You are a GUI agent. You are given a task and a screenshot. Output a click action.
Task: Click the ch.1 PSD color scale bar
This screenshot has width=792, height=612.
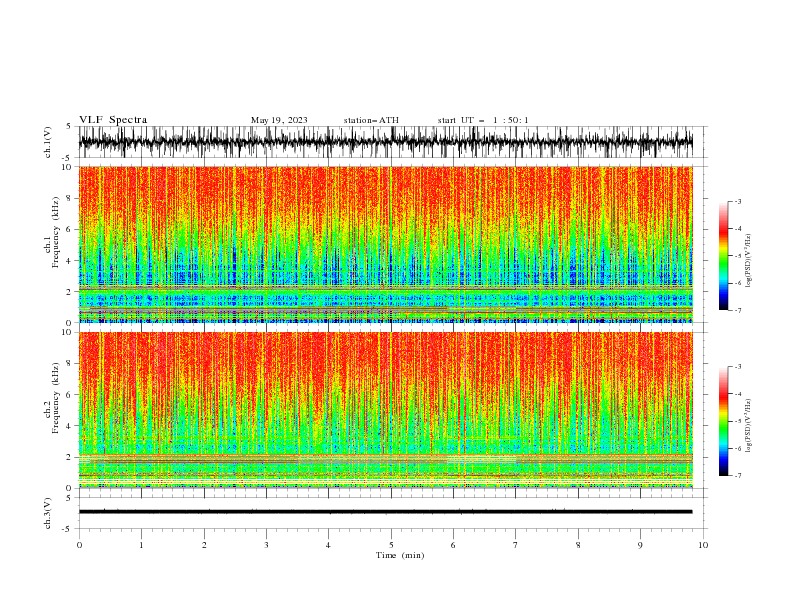point(723,256)
